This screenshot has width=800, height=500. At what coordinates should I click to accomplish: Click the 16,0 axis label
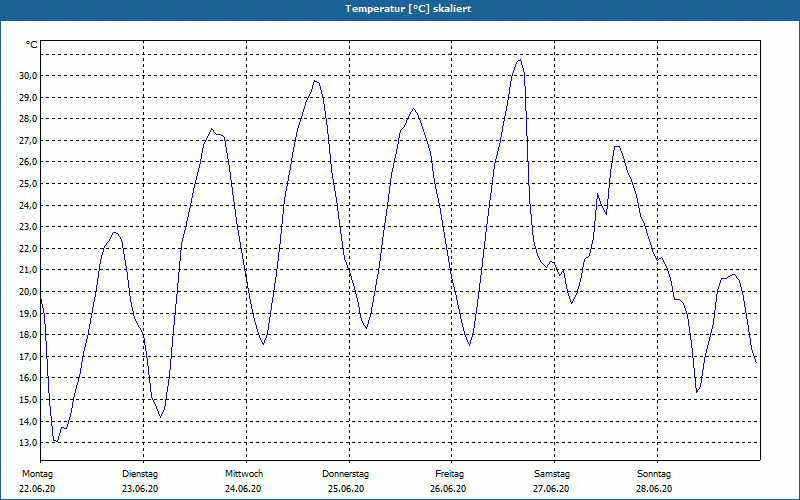point(28,378)
